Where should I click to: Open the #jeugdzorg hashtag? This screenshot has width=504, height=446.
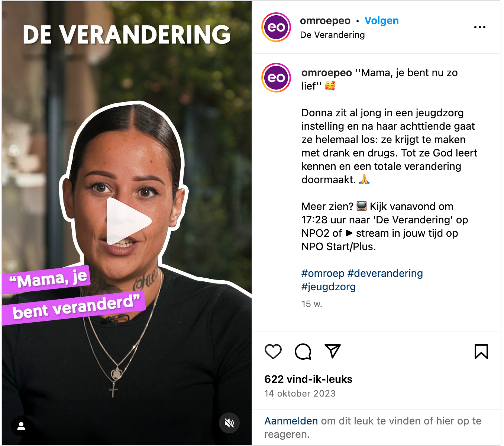click(329, 287)
